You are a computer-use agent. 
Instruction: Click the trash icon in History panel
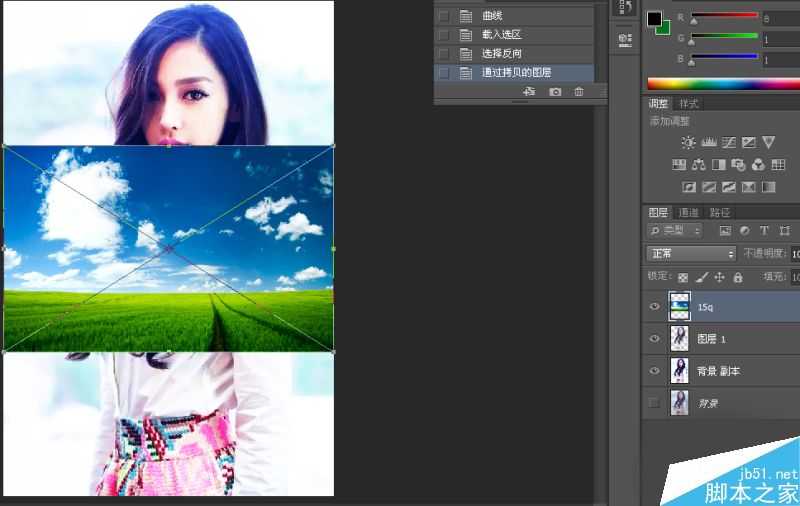point(579,92)
